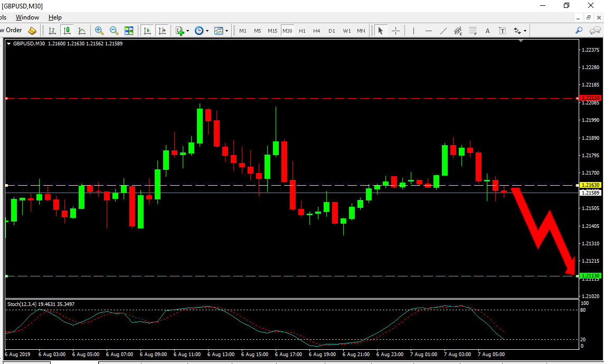Expand the indicators list dropdown arrow
604x364 pixels.
(x=187, y=31)
